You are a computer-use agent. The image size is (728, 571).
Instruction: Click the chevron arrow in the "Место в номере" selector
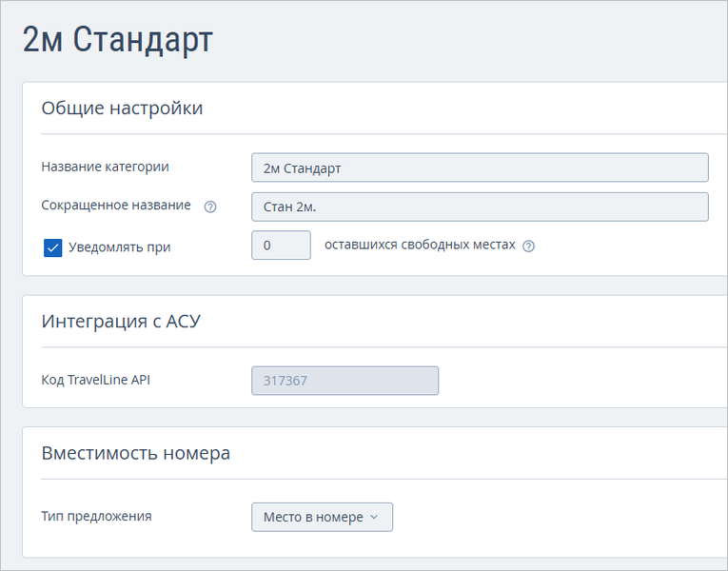point(374,518)
